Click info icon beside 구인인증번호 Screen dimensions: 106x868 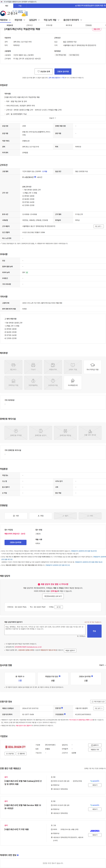65,714
